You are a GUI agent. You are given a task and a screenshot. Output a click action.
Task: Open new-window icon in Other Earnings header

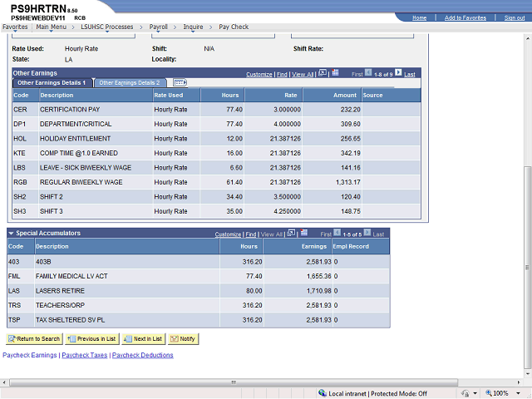pos(323,72)
